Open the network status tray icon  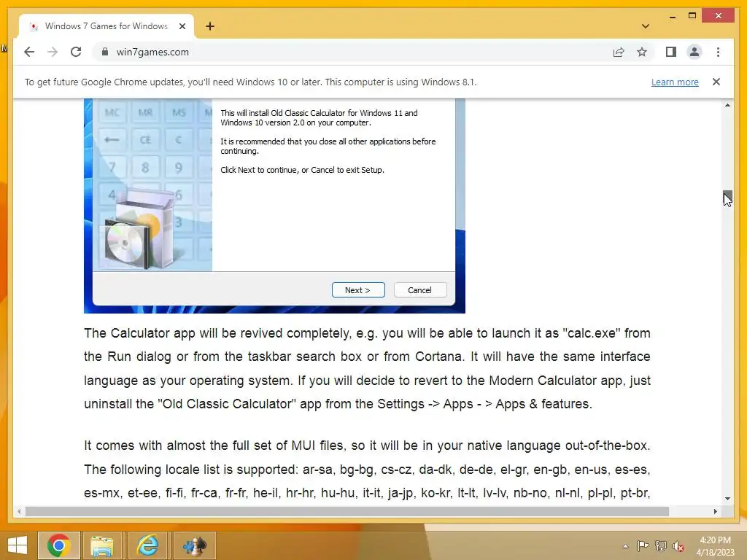coord(660,546)
